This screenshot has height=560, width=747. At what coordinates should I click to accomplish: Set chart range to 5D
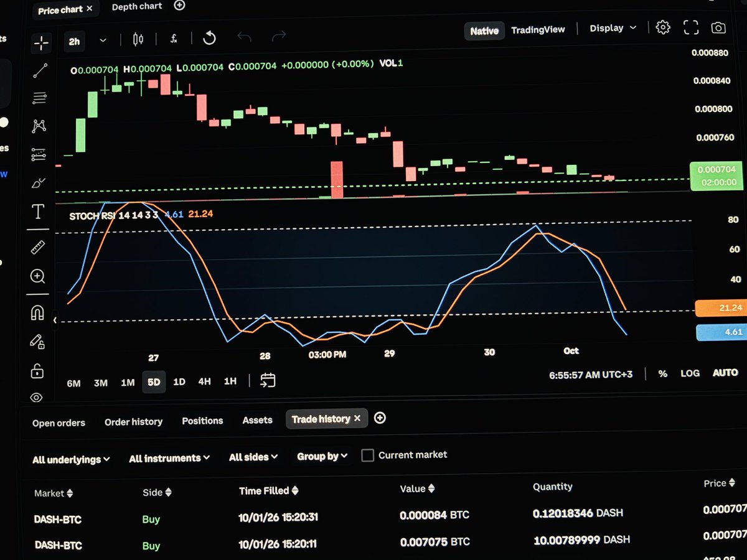point(154,382)
